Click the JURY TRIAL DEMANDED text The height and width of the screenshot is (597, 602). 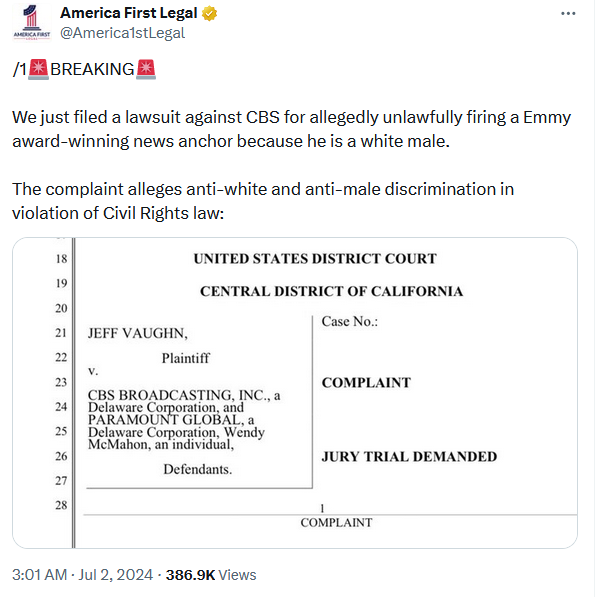[x=409, y=456]
